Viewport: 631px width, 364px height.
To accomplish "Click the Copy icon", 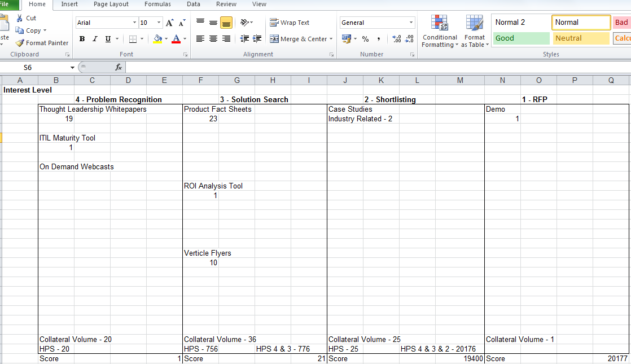I will tap(19, 30).
